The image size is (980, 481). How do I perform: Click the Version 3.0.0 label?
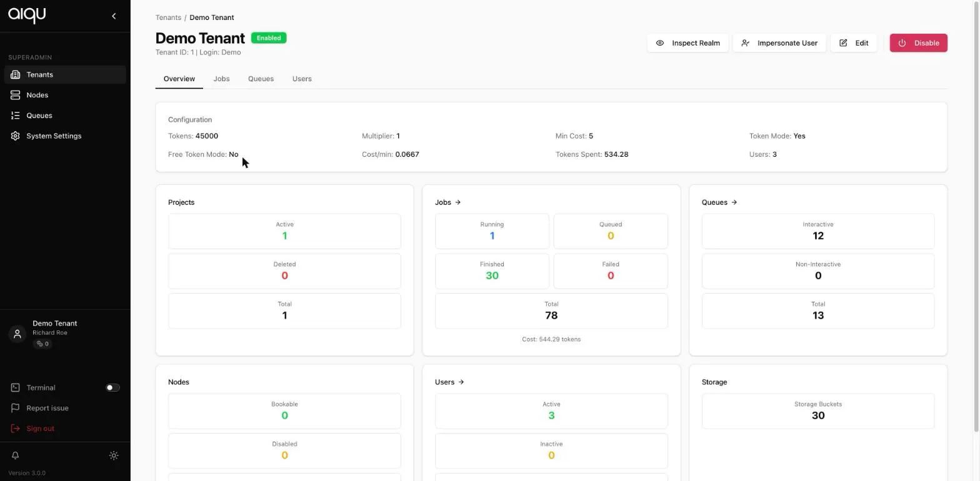point(27,474)
